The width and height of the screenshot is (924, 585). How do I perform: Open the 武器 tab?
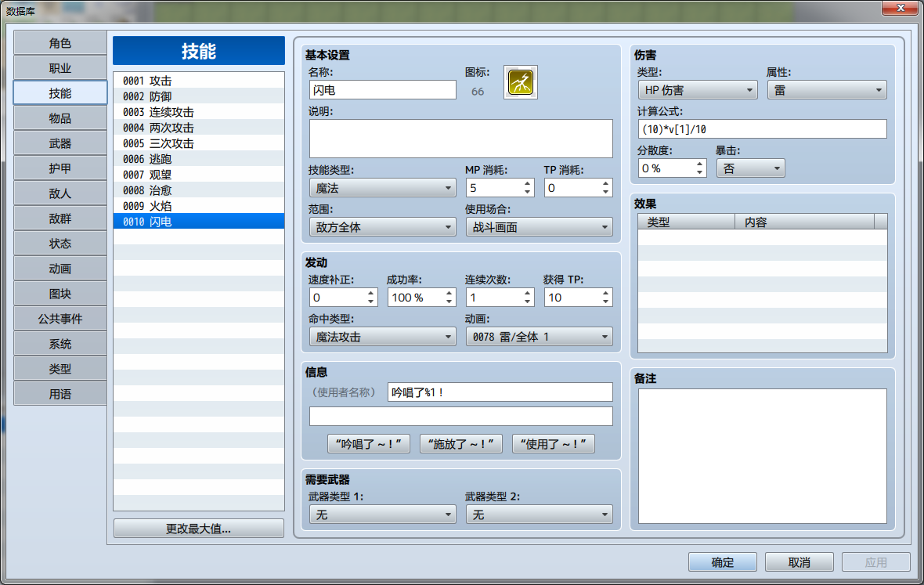(60, 143)
